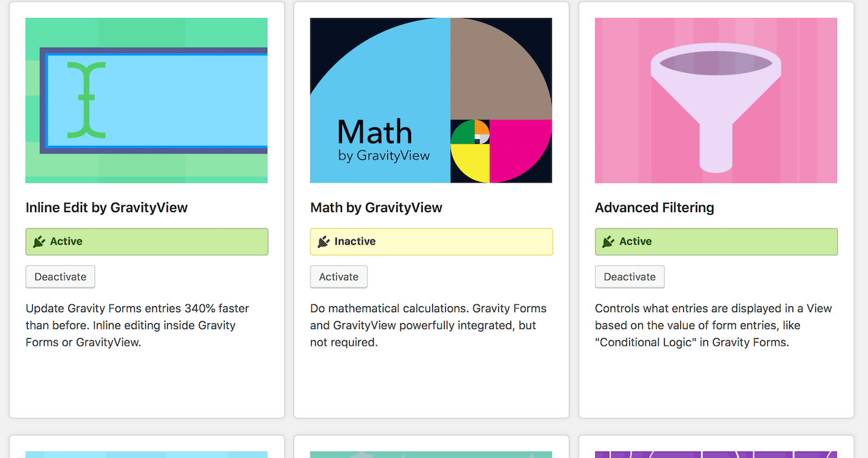Click the Advanced Filtering description text
The height and width of the screenshot is (458, 868).
tap(714, 325)
